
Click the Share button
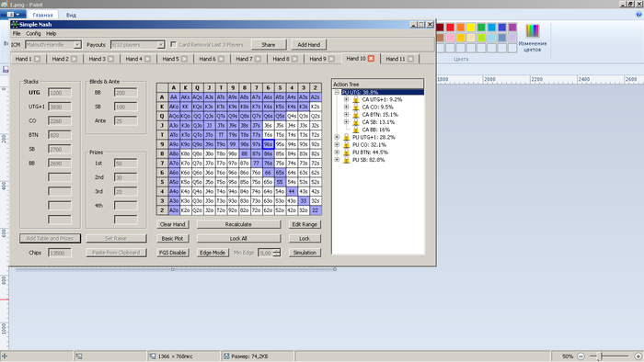coord(269,45)
